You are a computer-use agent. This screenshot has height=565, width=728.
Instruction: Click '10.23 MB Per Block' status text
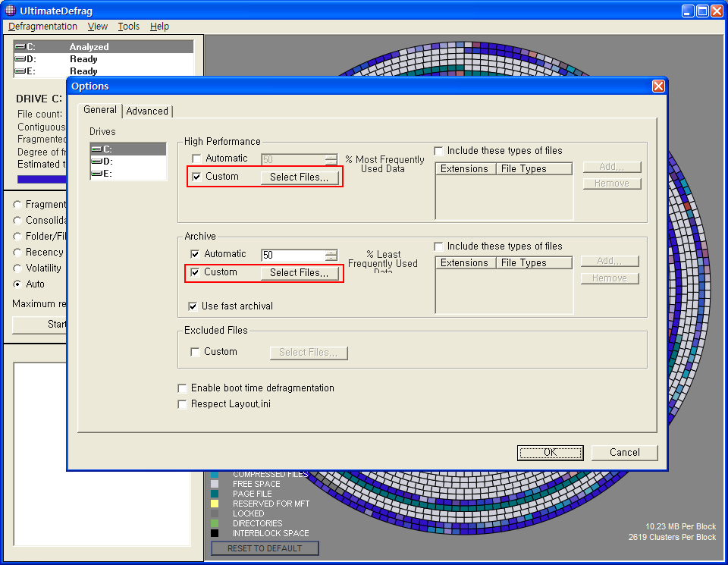(x=681, y=526)
